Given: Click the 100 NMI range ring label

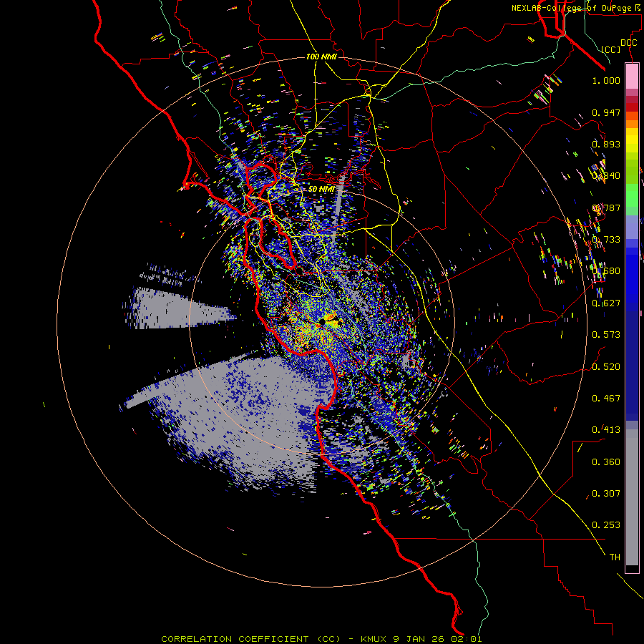Looking at the screenshot, I should click(x=321, y=57).
